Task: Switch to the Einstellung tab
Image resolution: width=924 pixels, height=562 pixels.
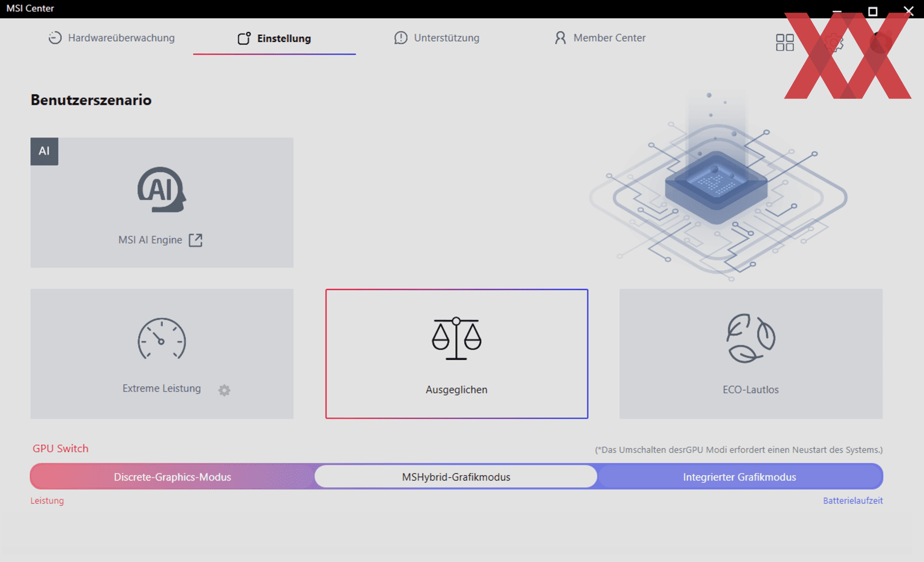Action: pyautogui.click(x=274, y=38)
